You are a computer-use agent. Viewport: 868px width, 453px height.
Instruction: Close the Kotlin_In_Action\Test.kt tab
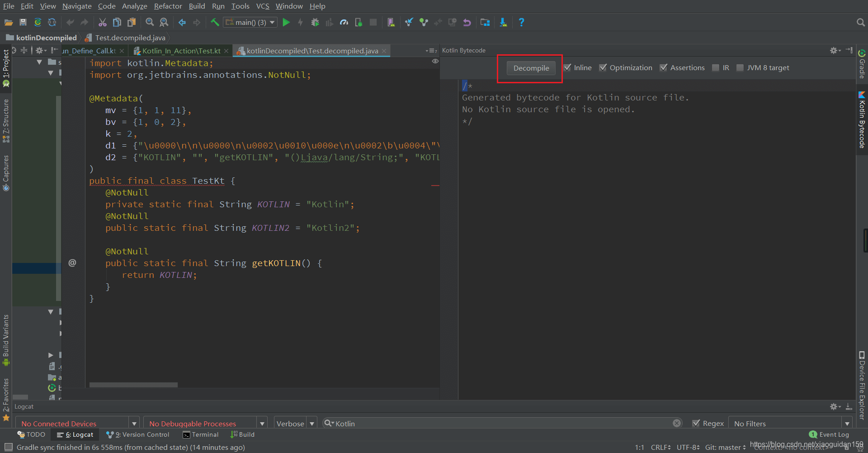pyautogui.click(x=226, y=51)
